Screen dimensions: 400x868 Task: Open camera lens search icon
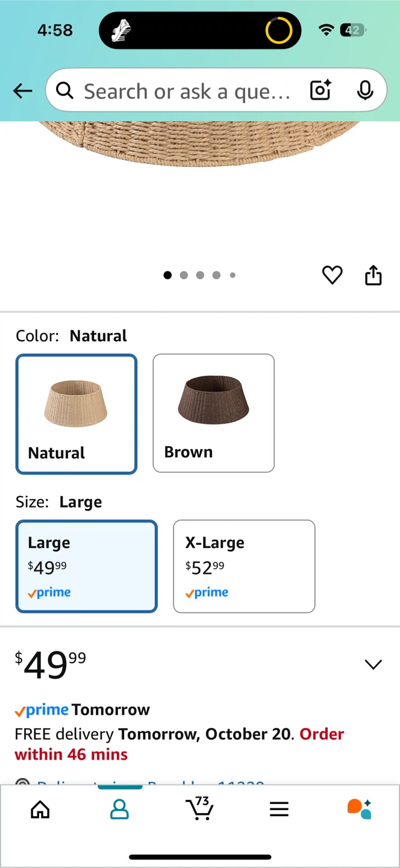click(x=320, y=90)
